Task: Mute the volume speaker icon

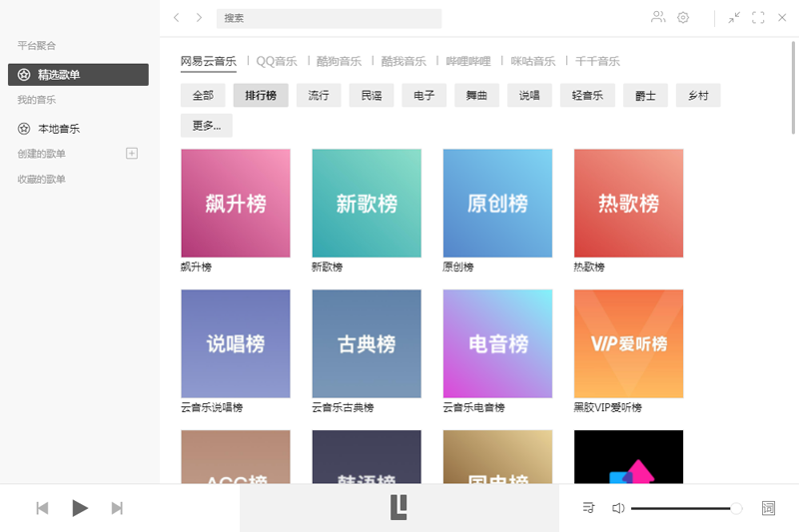Action: coord(618,508)
